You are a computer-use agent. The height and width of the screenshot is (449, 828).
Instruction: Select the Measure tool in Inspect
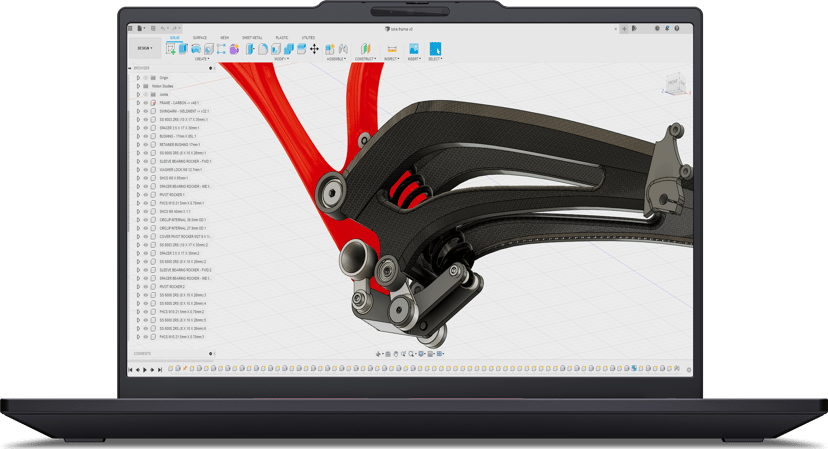pyautogui.click(x=391, y=49)
